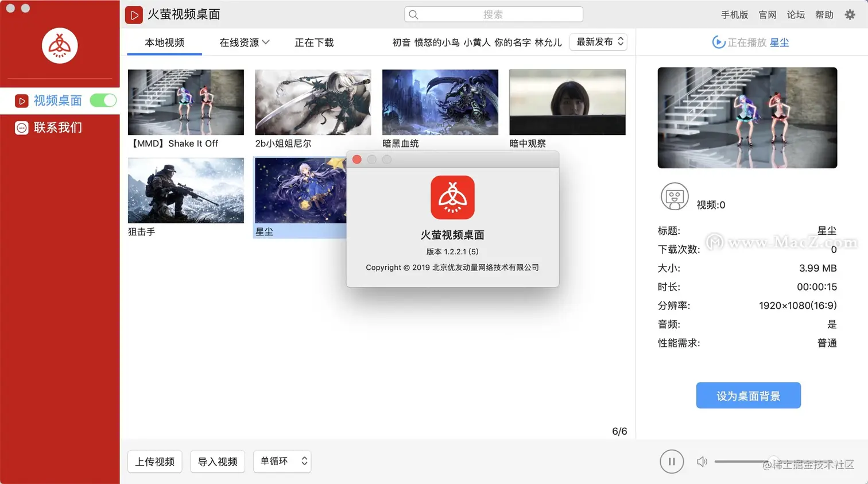Click the search magnifier icon
Image resolution: width=868 pixels, height=484 pixels.
[413, 14]
